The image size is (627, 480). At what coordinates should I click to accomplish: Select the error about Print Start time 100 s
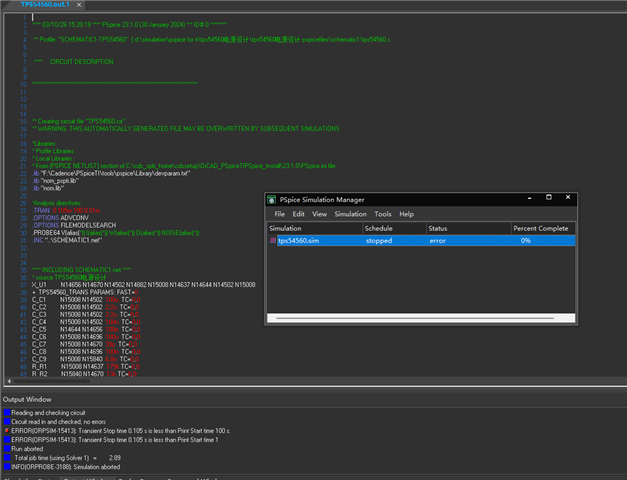121,430
